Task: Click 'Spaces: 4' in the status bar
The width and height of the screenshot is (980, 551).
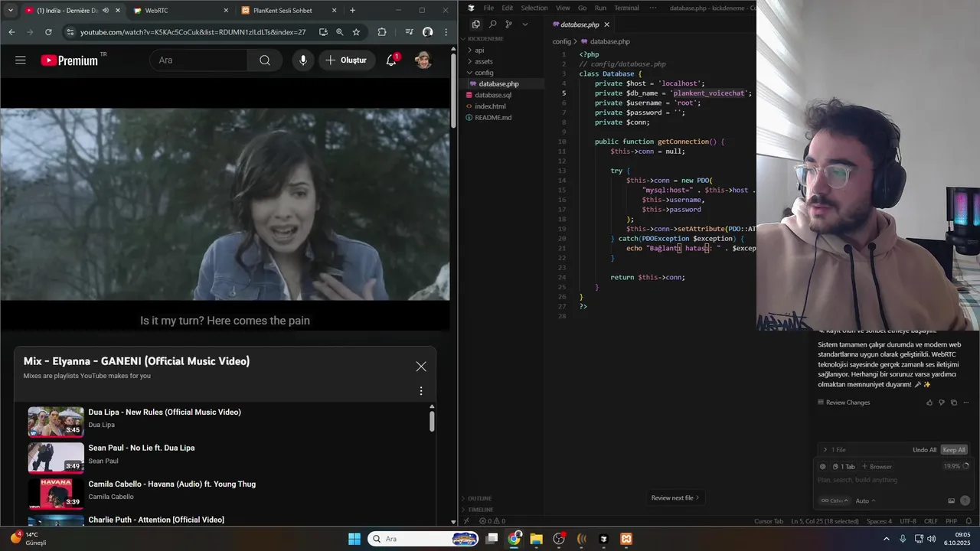Action: click(879, 521)
